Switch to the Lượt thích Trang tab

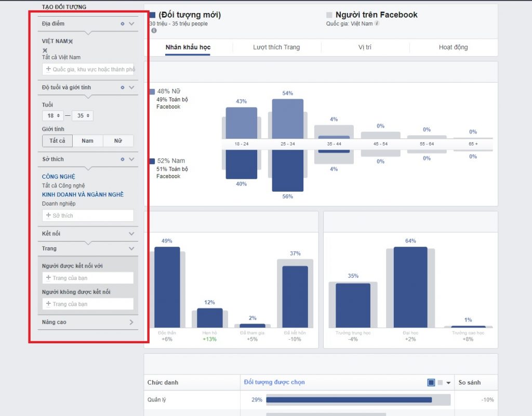(276, 47)
